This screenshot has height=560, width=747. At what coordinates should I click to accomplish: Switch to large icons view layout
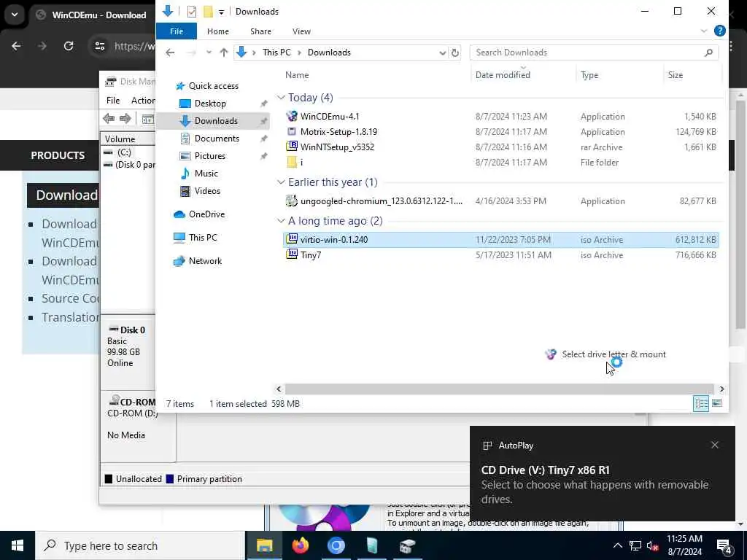717,404
